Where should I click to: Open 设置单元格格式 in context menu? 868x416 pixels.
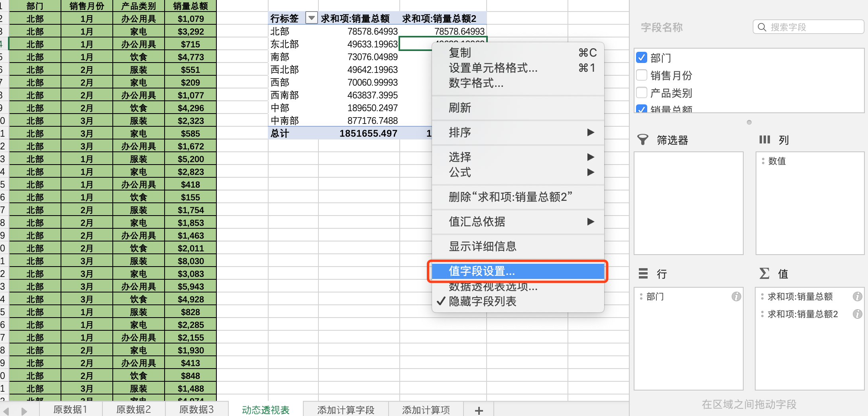pos(518,68)
